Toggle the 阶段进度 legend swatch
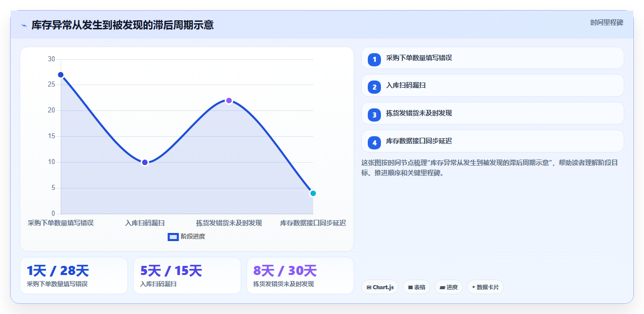 [173, 237]
